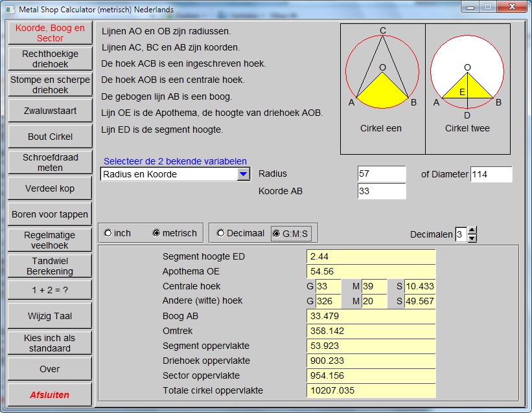Viewport: 532px width, 413px height.
Task: Click the 'Lijn OE is de Apothema' line
Action: [212, 113]
